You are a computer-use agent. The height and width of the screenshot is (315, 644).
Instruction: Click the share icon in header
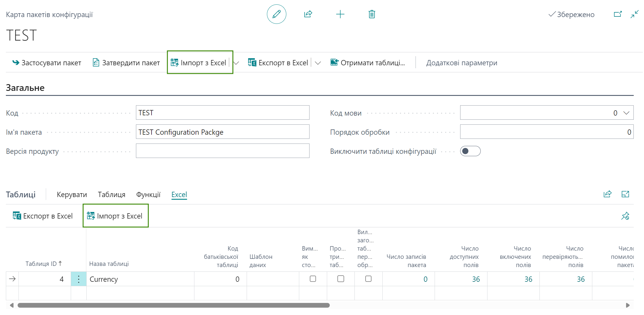coord(308,14)
